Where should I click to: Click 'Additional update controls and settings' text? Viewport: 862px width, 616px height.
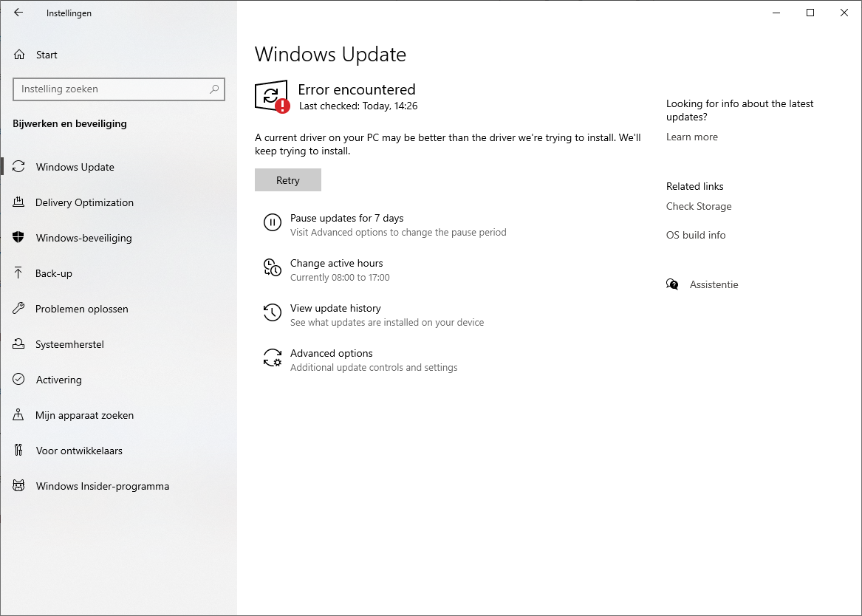click(x=374, y=368)
